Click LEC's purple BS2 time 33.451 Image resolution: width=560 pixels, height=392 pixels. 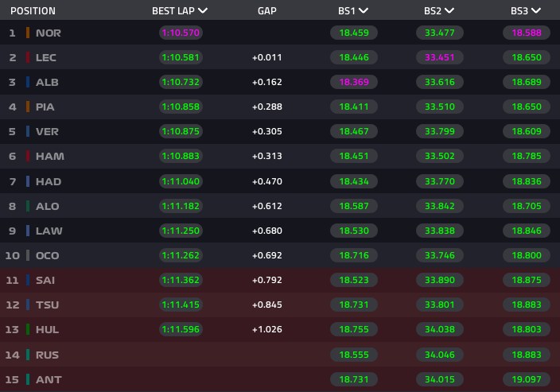tap(440, 57)
